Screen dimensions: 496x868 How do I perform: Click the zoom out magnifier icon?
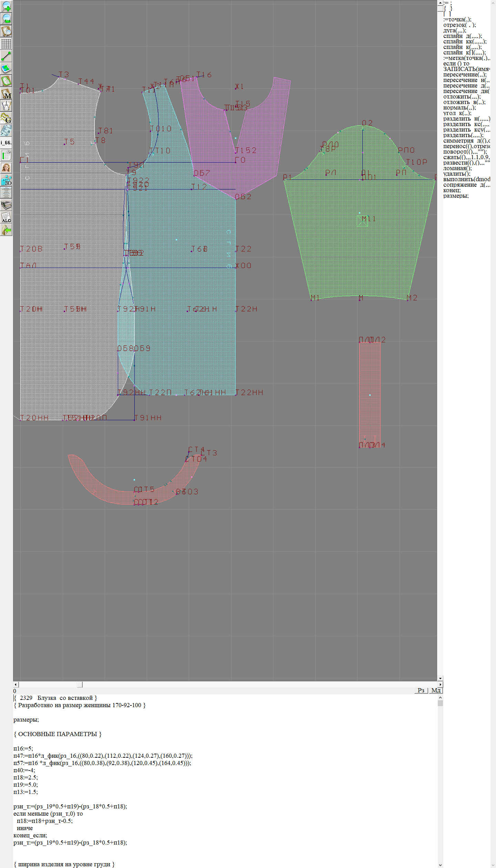point(6,19)
